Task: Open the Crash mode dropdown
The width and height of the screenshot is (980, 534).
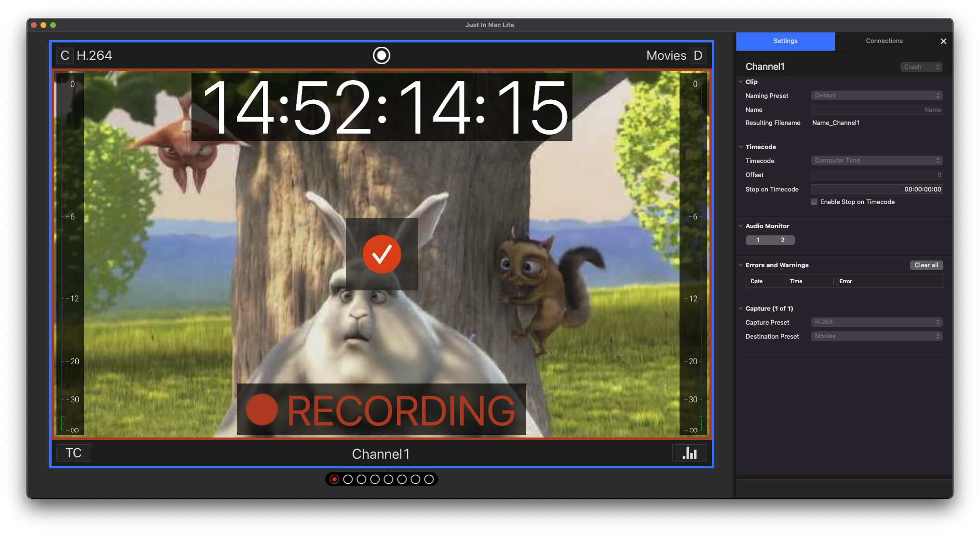Action: (921, 67)
